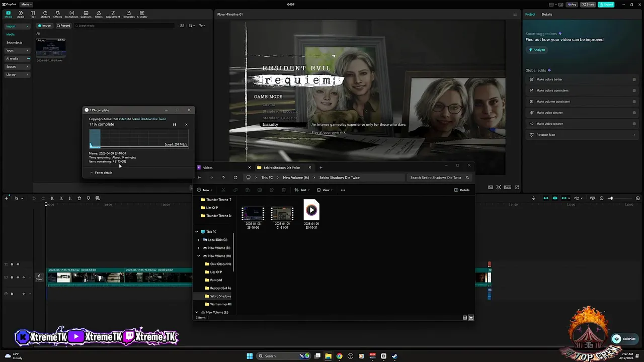The width and height of the screenshot is (644, 362).
Task: Collapse copy dialog with Fewer details
Action: point(101,172)
